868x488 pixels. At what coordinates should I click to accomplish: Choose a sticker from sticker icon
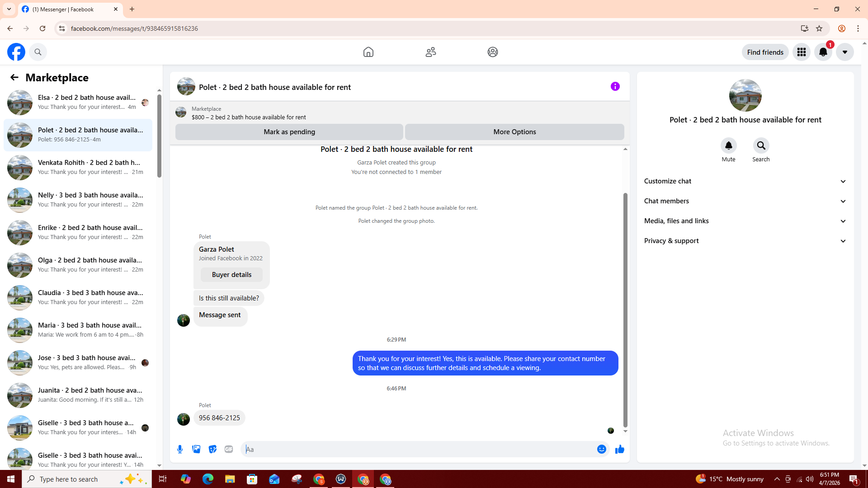(212, 449)
